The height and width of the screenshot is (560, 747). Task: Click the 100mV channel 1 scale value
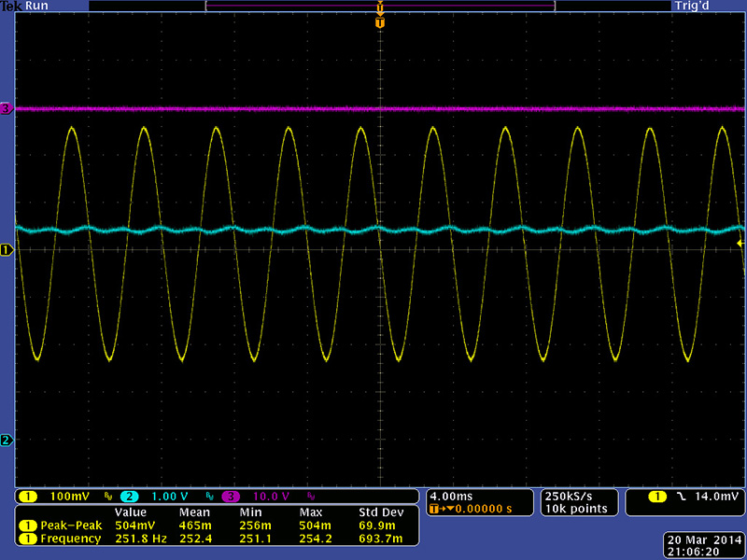click(x=70, y=496)
